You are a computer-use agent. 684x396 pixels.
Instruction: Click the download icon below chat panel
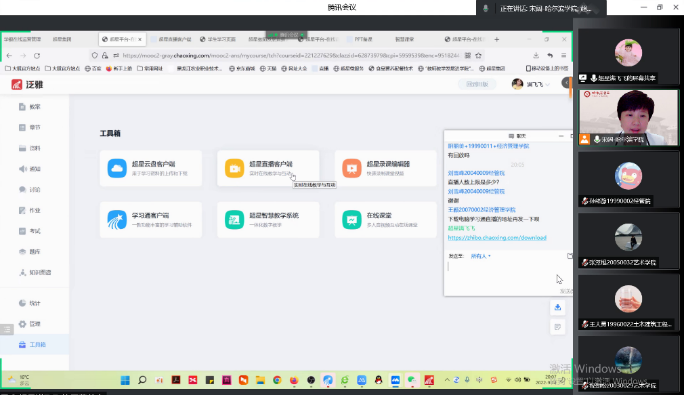click(x=557, y=307)
